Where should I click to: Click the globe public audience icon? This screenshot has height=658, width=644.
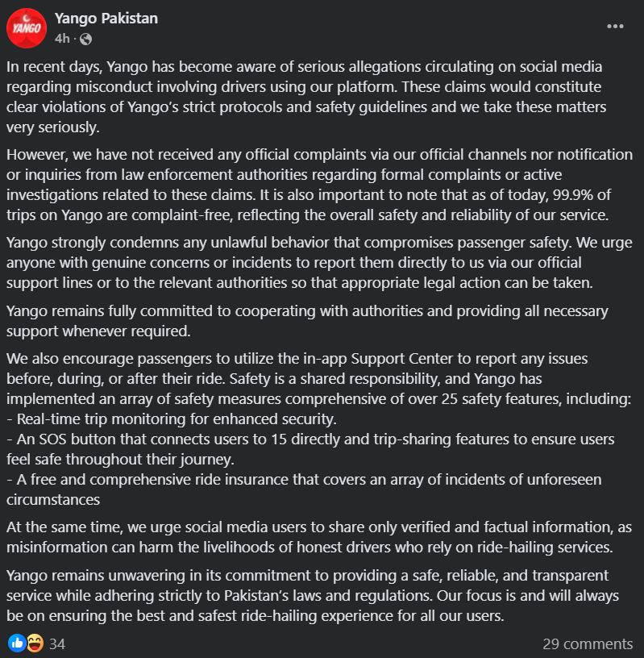click(85, 39)
